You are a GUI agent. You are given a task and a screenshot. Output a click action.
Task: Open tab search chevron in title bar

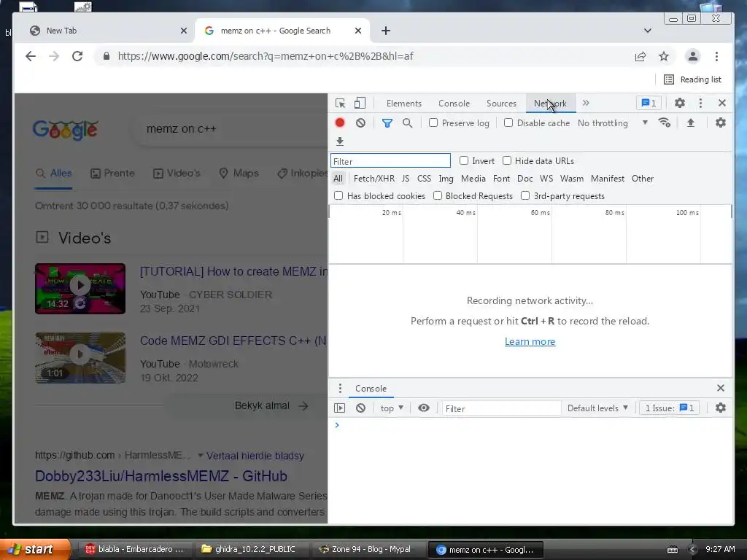[648, 31]
